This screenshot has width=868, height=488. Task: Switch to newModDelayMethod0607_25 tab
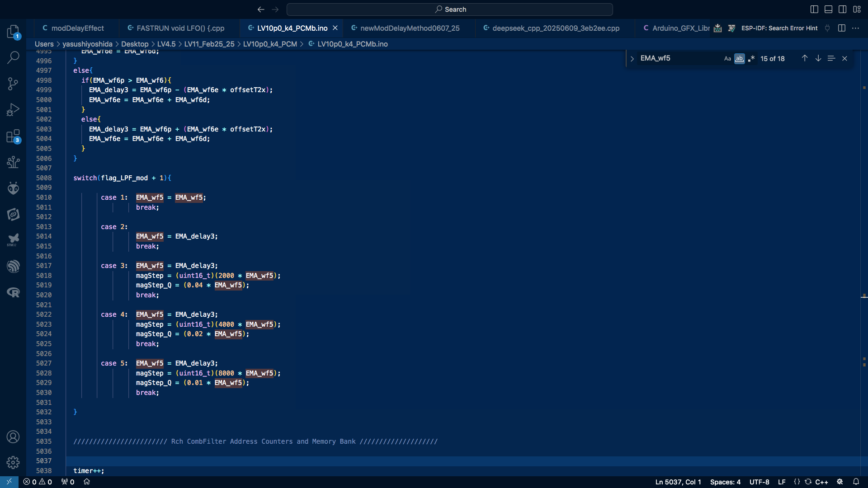[x=410, y=28]
